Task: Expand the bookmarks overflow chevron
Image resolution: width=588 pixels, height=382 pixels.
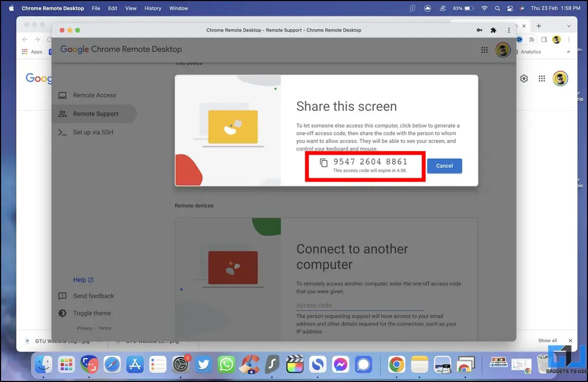Action: pos(568,52)
